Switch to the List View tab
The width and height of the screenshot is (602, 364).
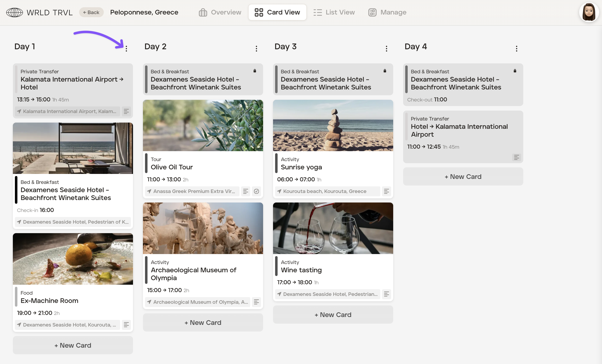(x=334, y=12)
